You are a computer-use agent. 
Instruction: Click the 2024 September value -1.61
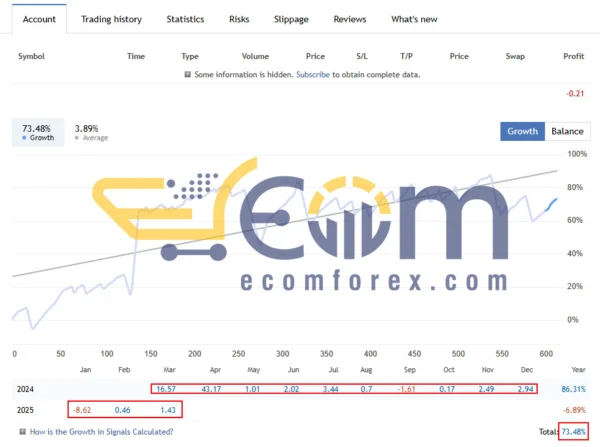pyautogui.click(x=406, y=389)
